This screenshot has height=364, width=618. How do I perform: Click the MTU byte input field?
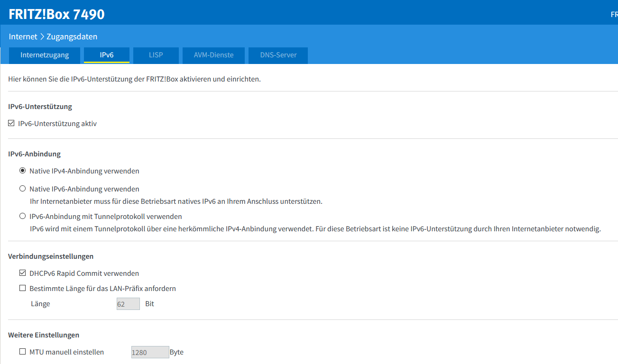pos(150,352)
